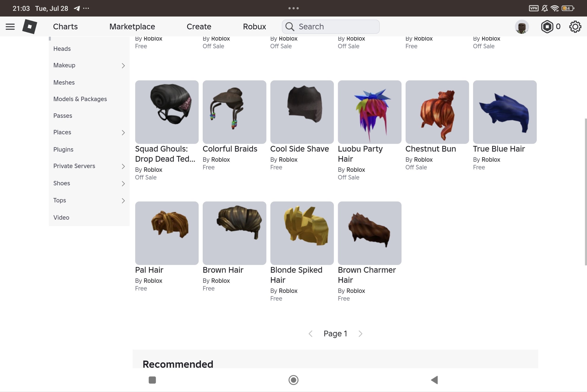Tap the three-dot handle at top center

(x=293, y=8)
